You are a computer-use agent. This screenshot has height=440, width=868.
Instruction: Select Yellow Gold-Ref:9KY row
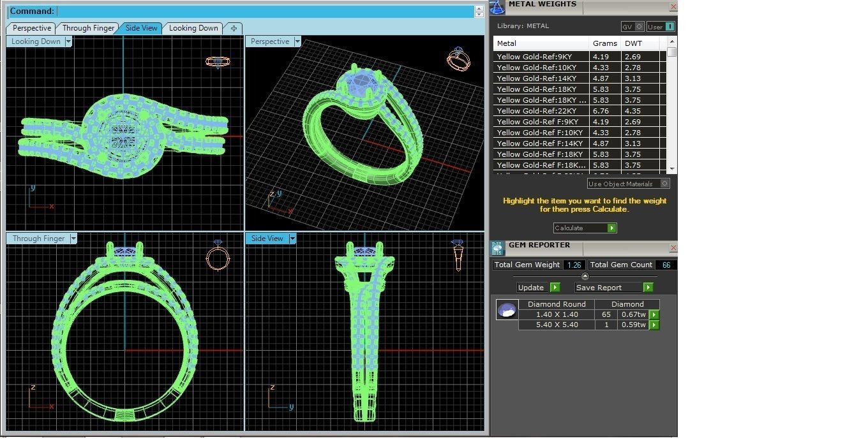coord(580,57)
